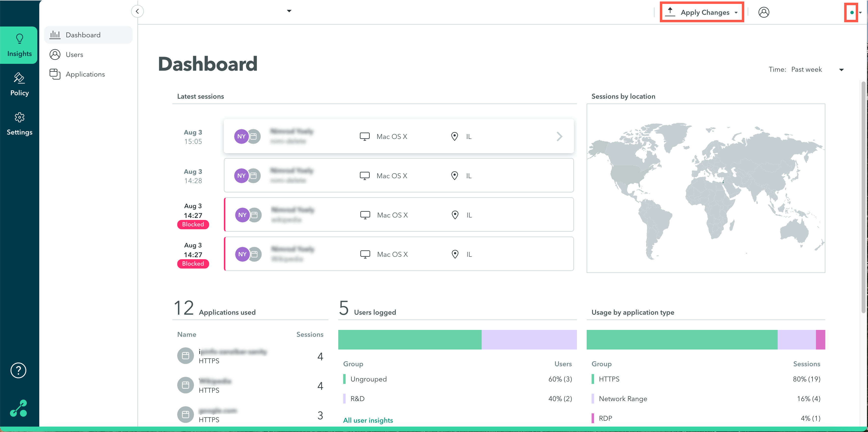
Task: Expand the Aug 3 15:05 session chevron
Action: pos(559,136)
